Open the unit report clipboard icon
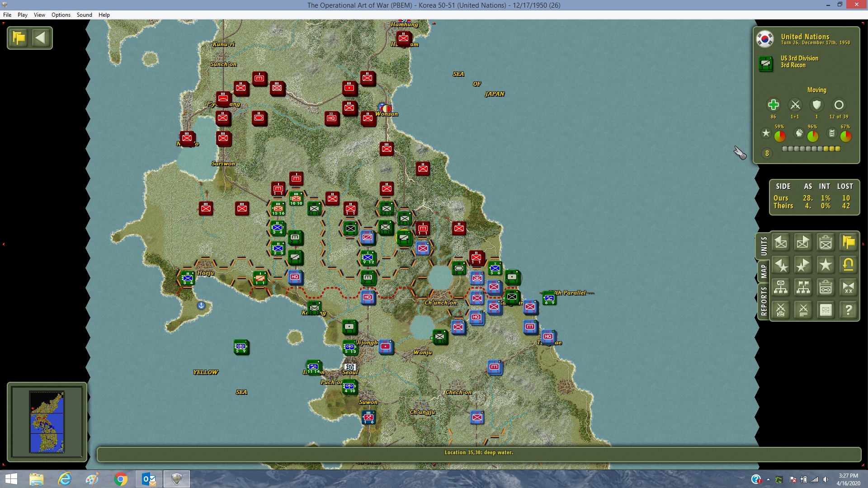This screenshot has width=868, height=488. [826, 243]
